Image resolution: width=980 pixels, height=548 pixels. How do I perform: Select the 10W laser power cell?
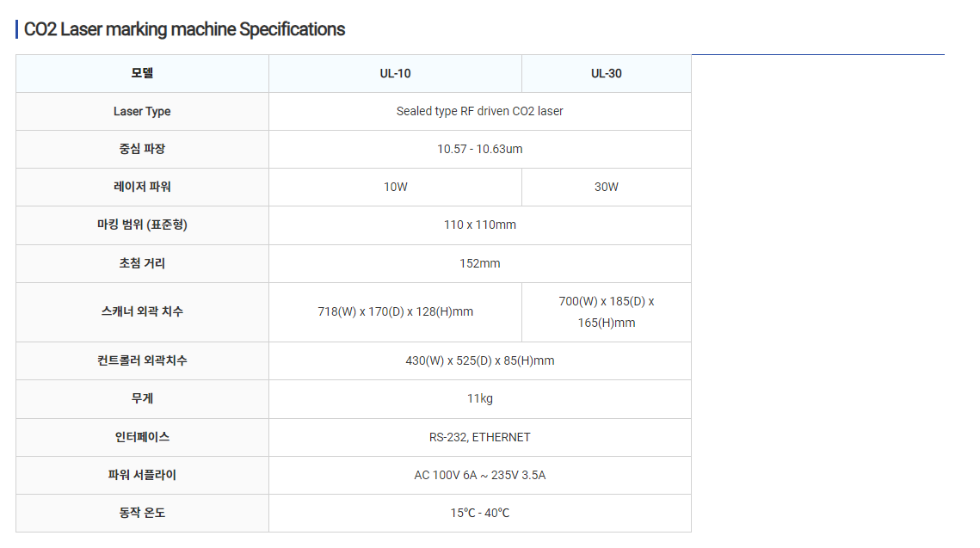point(395,187)
